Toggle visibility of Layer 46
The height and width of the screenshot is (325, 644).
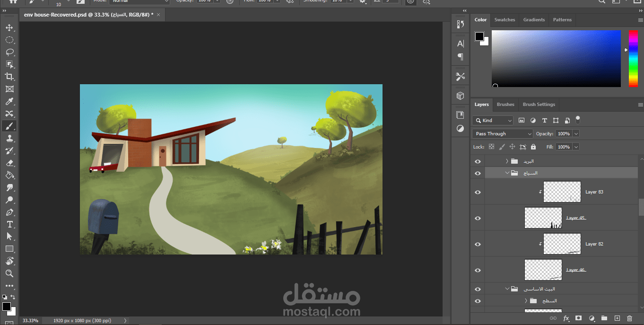tap(478, 270)
